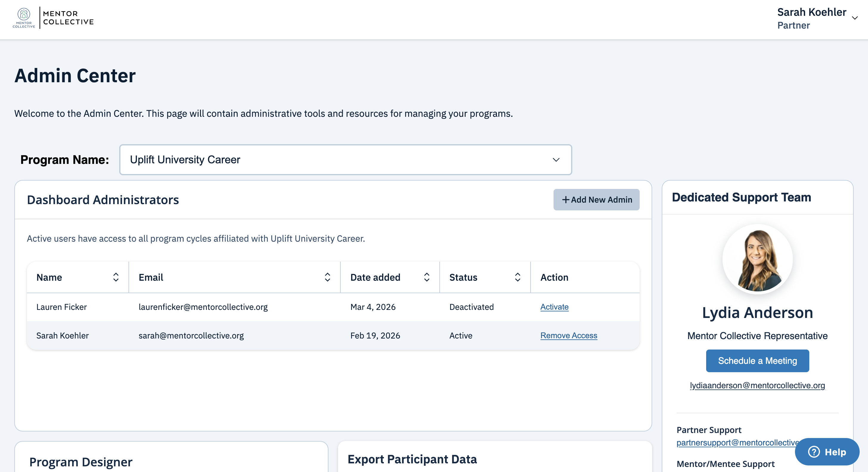This screenshot has height=472, width=868.
Task: Sort administrators by Status column arrows
Action: [x=518, y=277]
